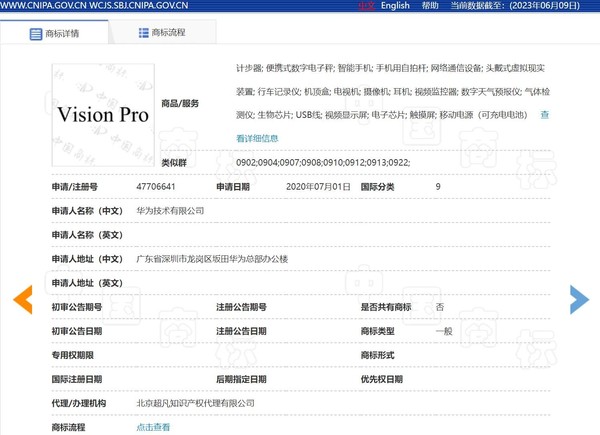This screenshot has width=600, height=435.
Task: Click the 申请人地址（英文） label
Action: 87,283
